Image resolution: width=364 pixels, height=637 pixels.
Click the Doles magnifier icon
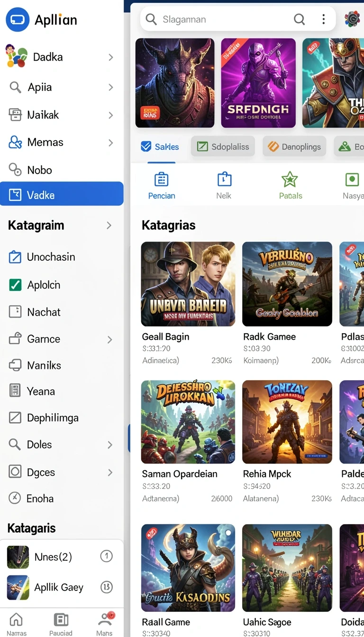coord(15,445)
